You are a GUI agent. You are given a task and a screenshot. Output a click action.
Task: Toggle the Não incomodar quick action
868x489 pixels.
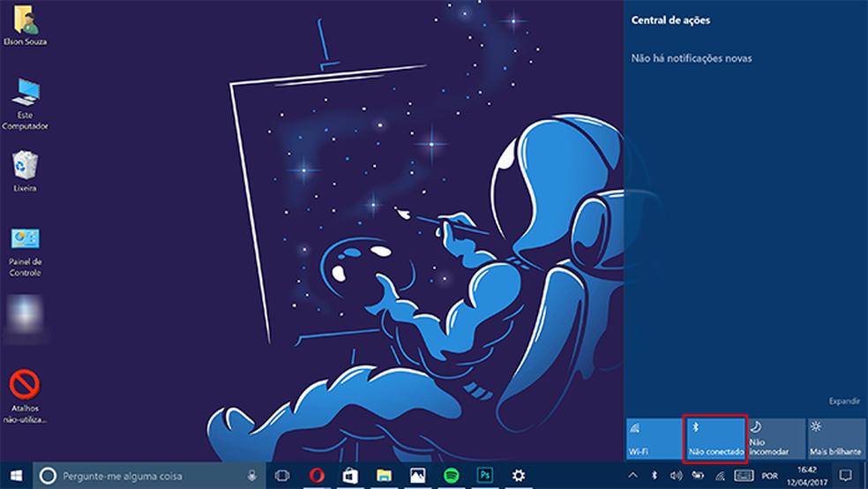[x=776, y=439]
